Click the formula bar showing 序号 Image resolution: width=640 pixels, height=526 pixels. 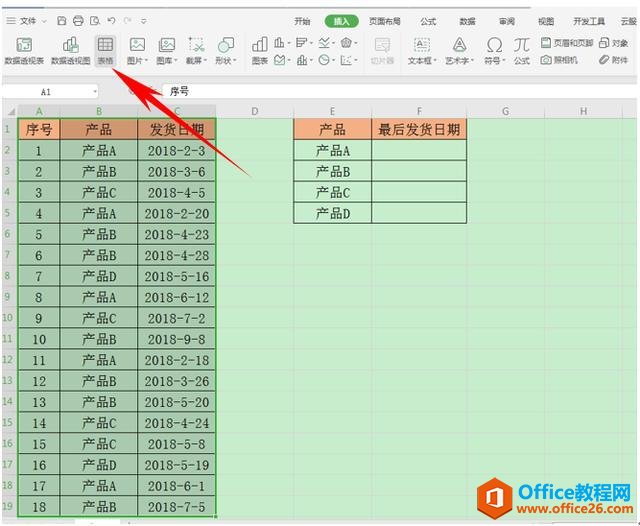point(398,91)
